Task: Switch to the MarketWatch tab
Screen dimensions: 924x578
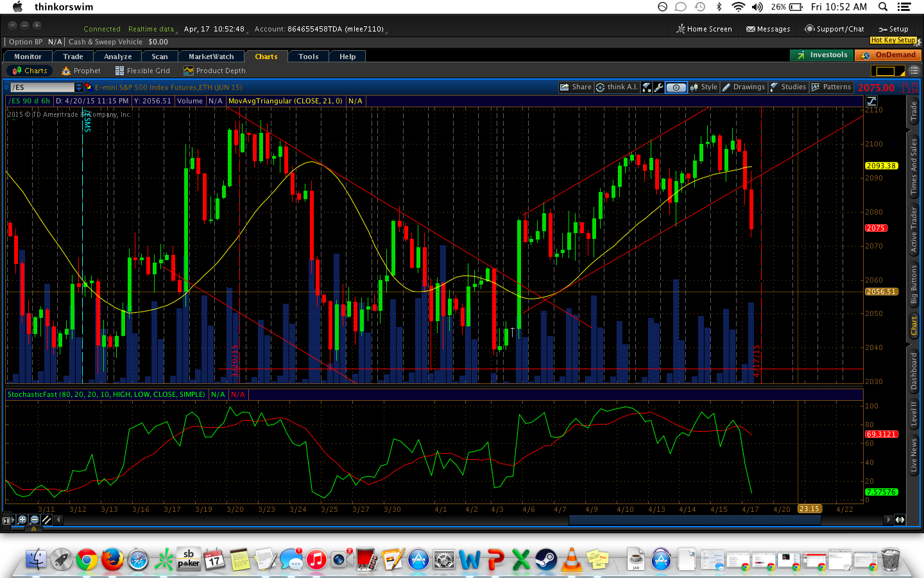Action: [211, 57]
